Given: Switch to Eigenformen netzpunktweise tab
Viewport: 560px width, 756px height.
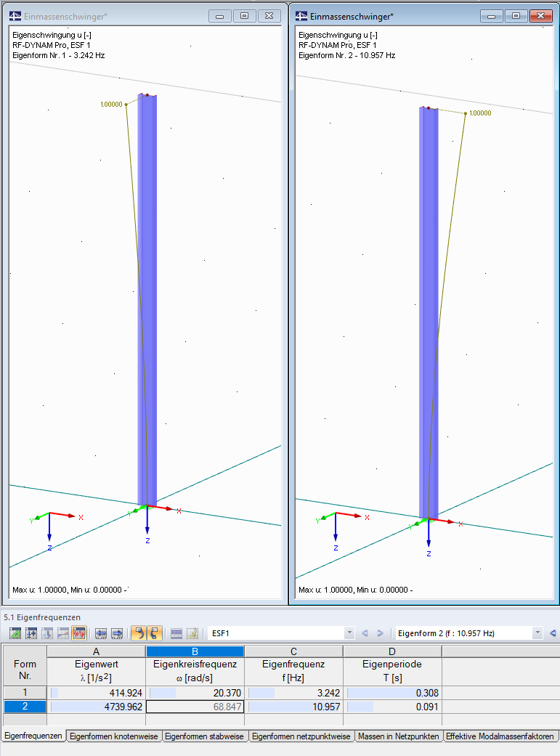Looking at the screenshot, I should coord(301,736).
